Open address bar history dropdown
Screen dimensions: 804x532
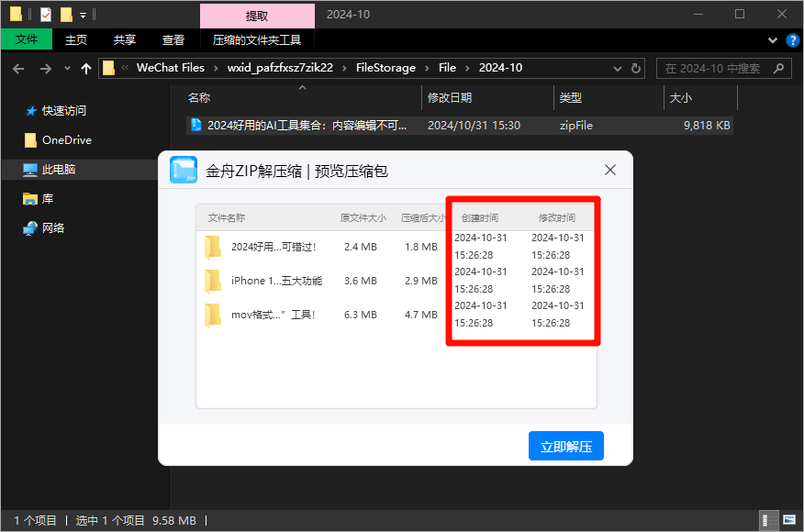click(618, 68)
